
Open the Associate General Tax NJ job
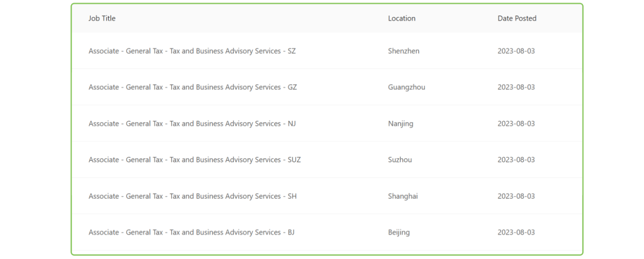(x=192, y=124)
